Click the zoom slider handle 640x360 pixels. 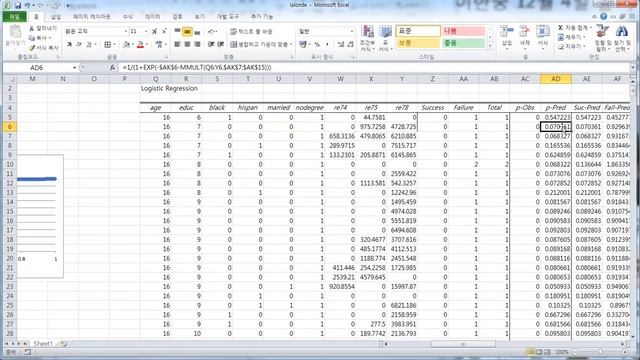600,351
